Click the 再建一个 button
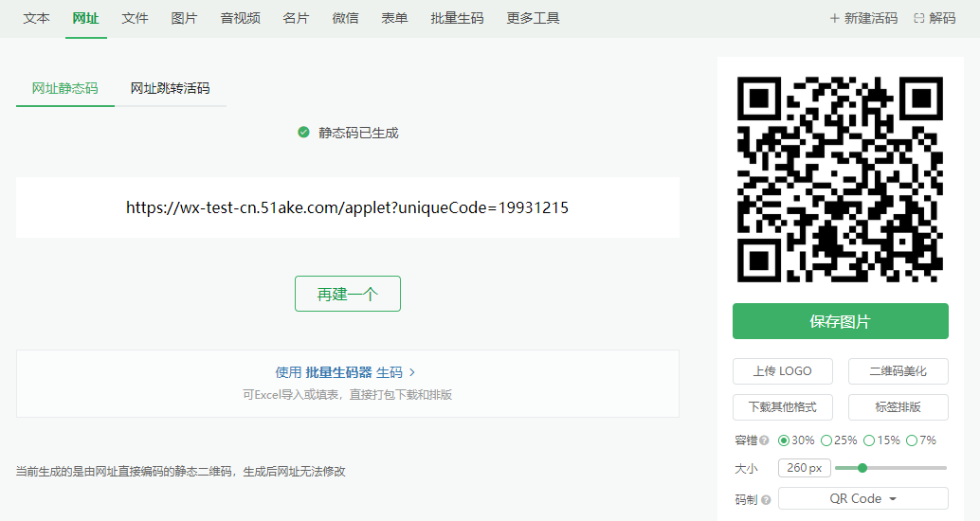The image size is (980, 521). [348, 294]
